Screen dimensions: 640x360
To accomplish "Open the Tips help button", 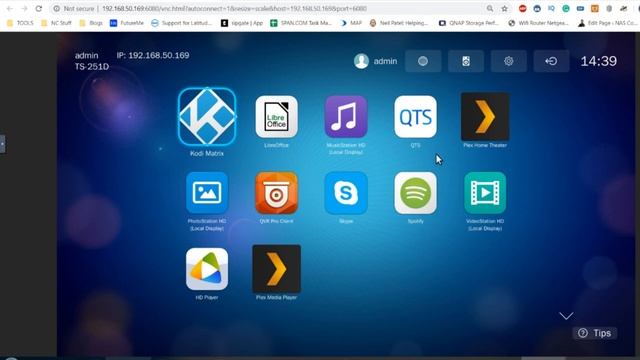I will click(595, 333).
